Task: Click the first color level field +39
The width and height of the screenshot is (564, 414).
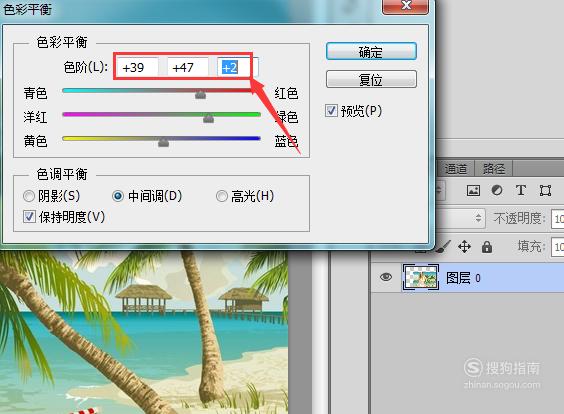Action: tap(137, 67)
